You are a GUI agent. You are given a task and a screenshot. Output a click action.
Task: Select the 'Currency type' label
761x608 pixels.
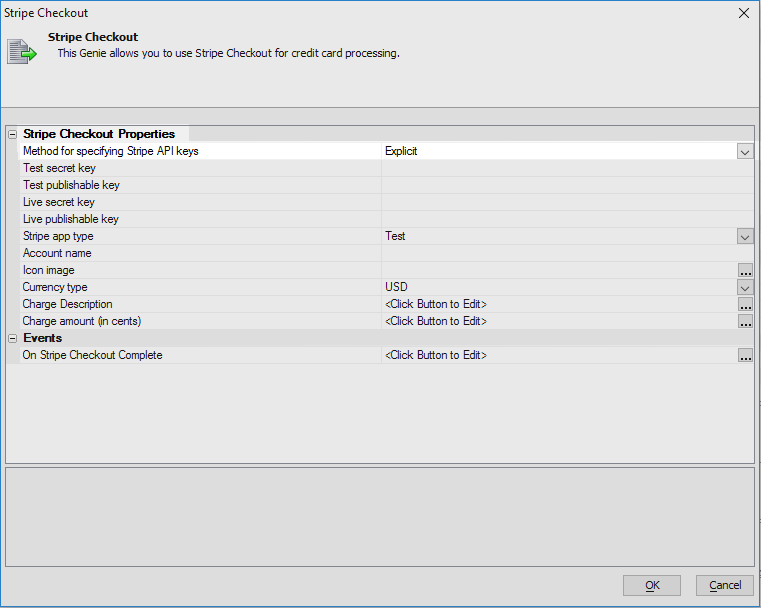click(55, 287)
